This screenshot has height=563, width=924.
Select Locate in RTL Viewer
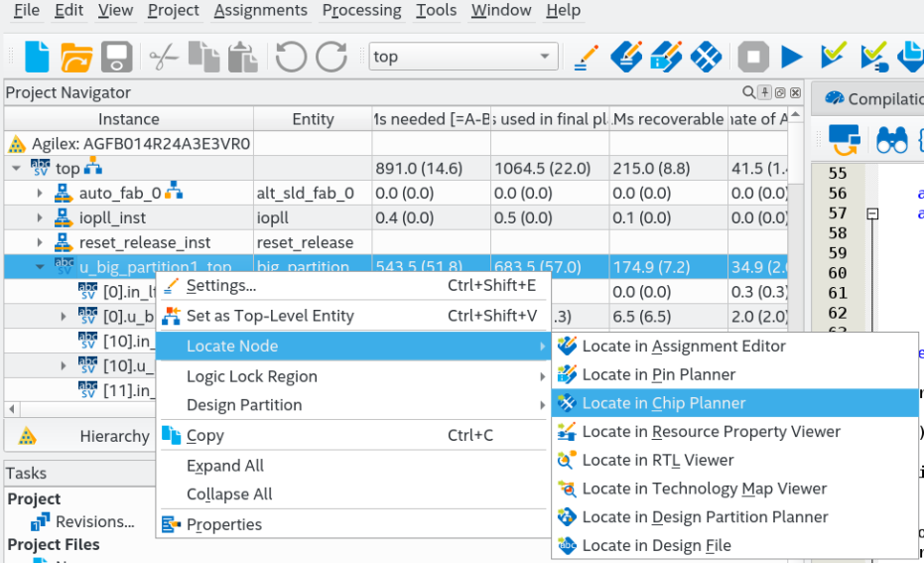[x=735, y=460]
